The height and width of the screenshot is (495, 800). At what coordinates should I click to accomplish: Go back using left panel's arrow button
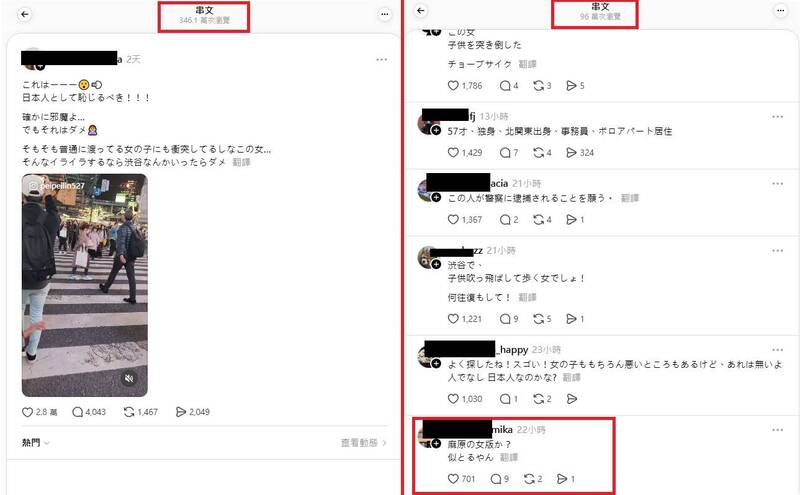point(24,14)
